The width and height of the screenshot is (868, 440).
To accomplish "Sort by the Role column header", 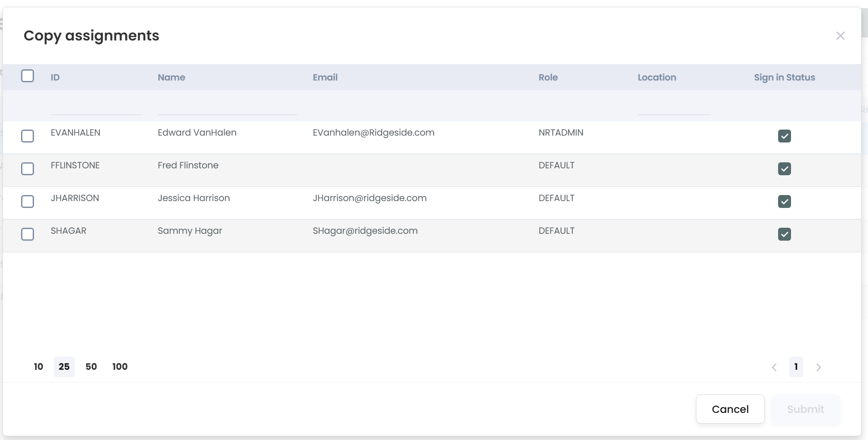I will click(548, 77).
